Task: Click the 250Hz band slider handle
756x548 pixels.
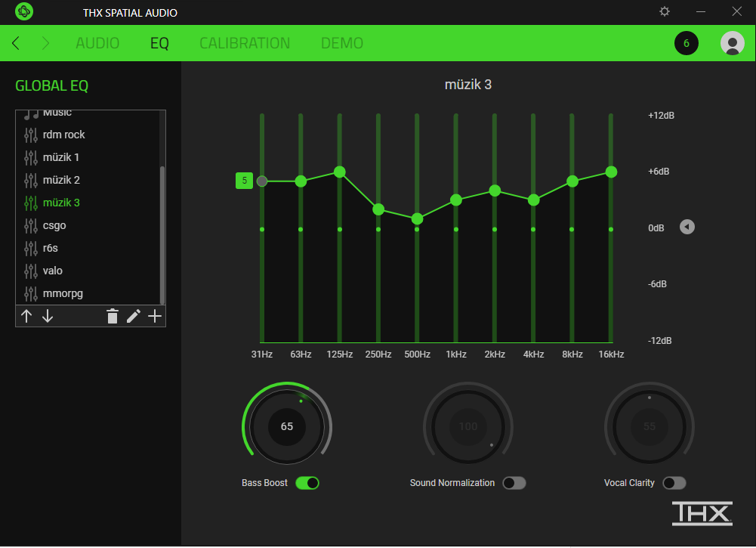Action: click(x=378, y=209)
